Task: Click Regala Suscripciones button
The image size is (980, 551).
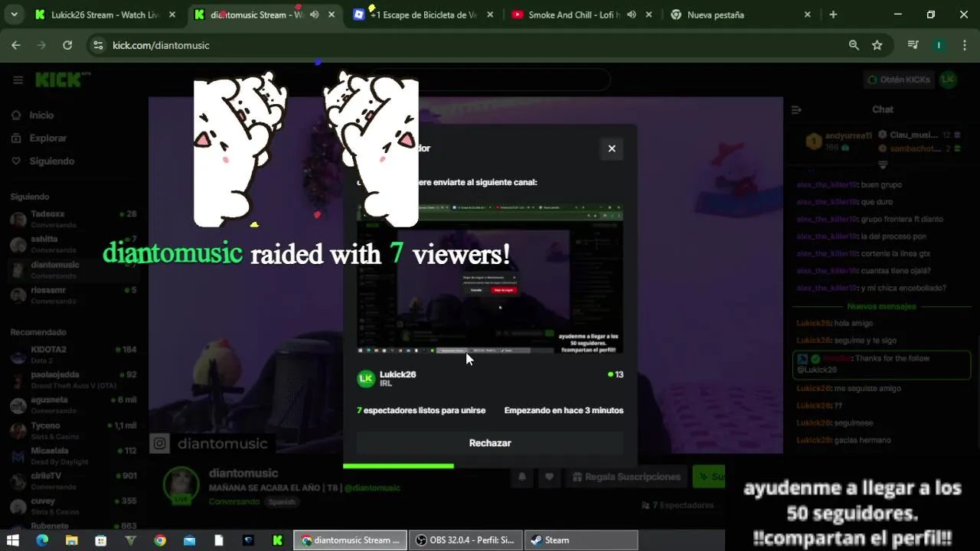Action: coord(626,477)
